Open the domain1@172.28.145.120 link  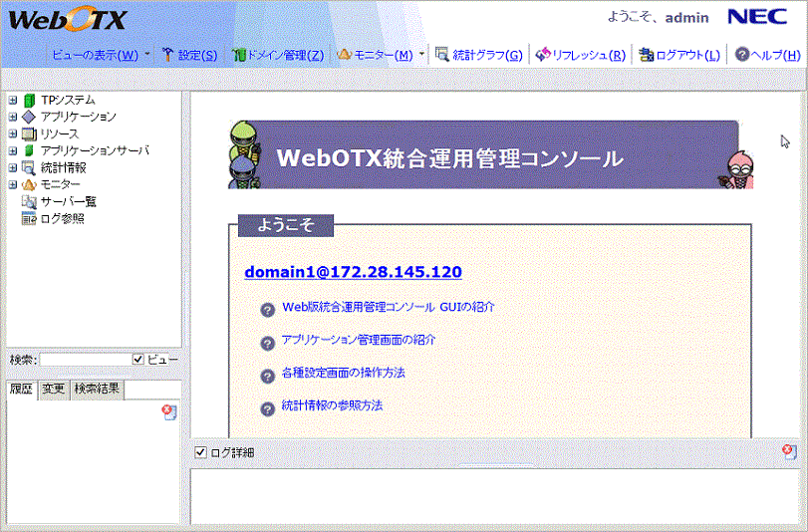353,272
